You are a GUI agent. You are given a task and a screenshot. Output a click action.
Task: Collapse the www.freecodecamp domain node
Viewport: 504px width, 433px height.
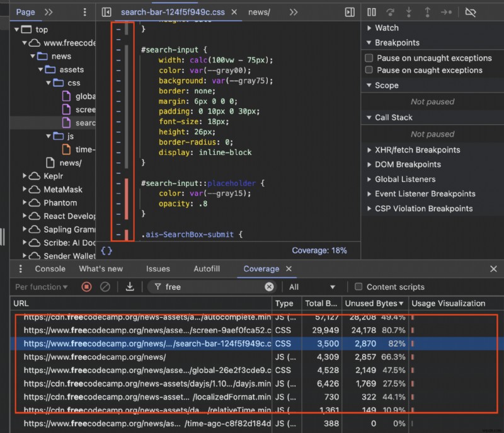pos(25,43)
